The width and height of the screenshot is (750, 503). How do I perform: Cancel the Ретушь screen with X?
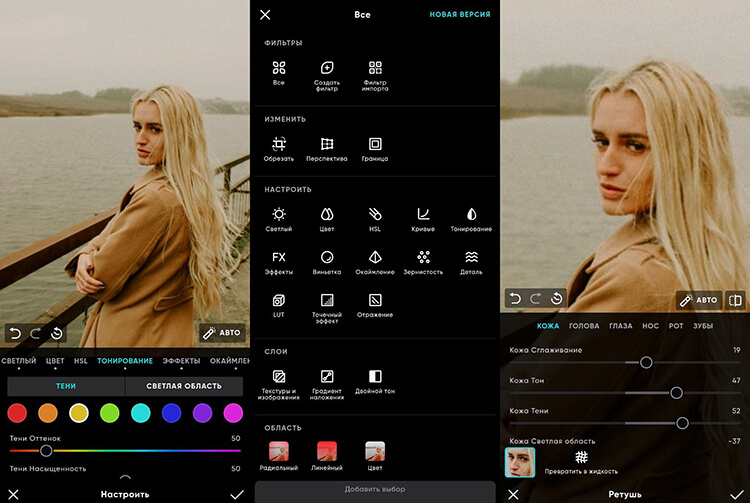coord(513,494)
